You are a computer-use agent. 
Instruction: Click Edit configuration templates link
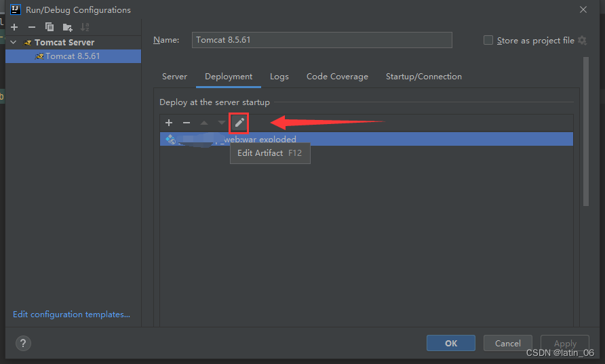pyautogui.click(x=71, y=315)
